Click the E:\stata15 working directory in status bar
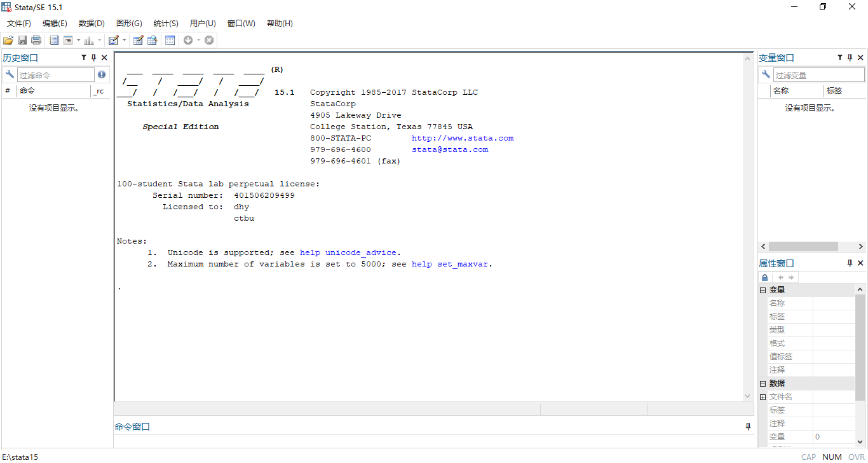Image resolution: width=868 pixels, height=463 pixels. pyautogui.click(x=20, y=457)
